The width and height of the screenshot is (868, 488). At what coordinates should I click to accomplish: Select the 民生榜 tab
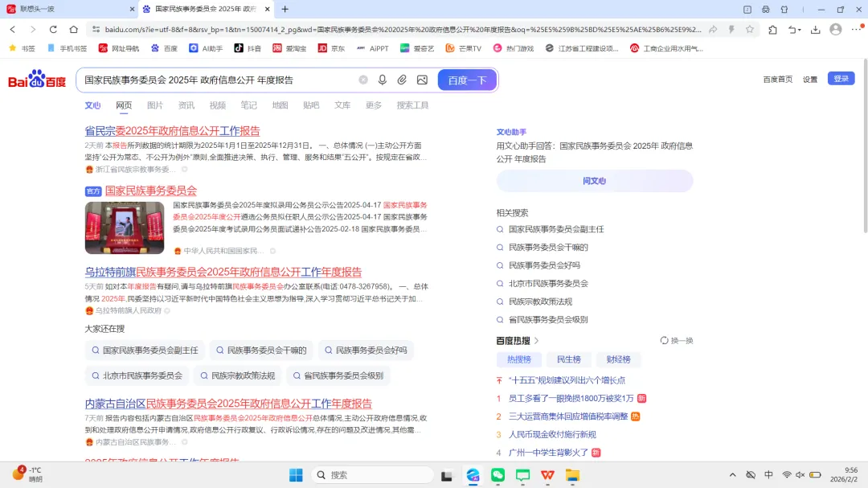(568, 359)
